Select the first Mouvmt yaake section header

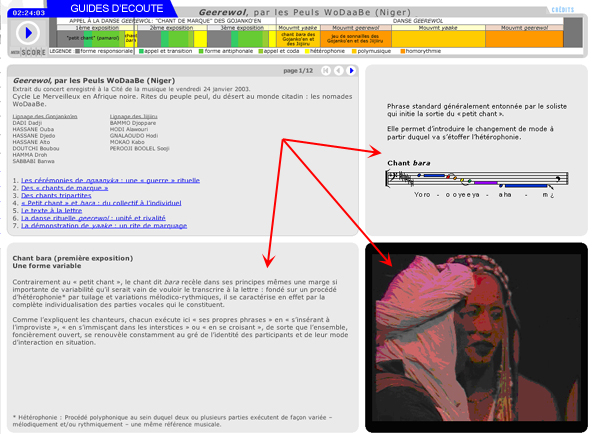(298, 28)
